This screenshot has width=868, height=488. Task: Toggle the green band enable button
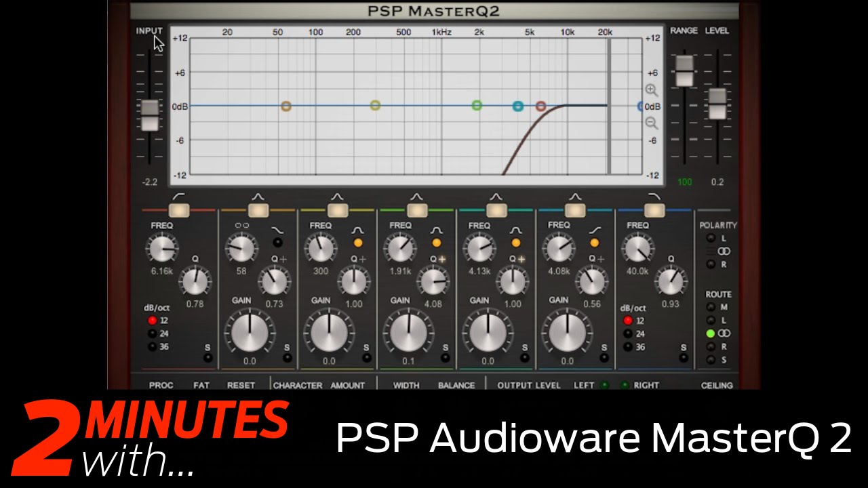(x=417, y=210)
